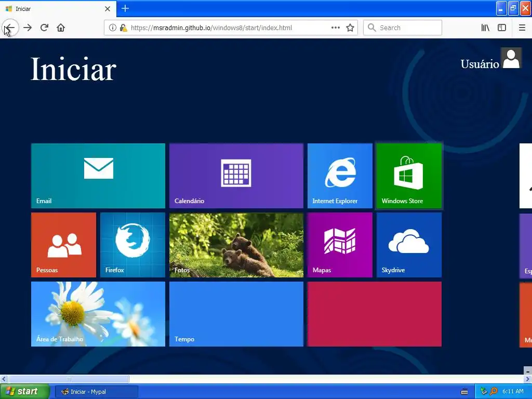Launch the Firefox tile

[x=132, y=245]
